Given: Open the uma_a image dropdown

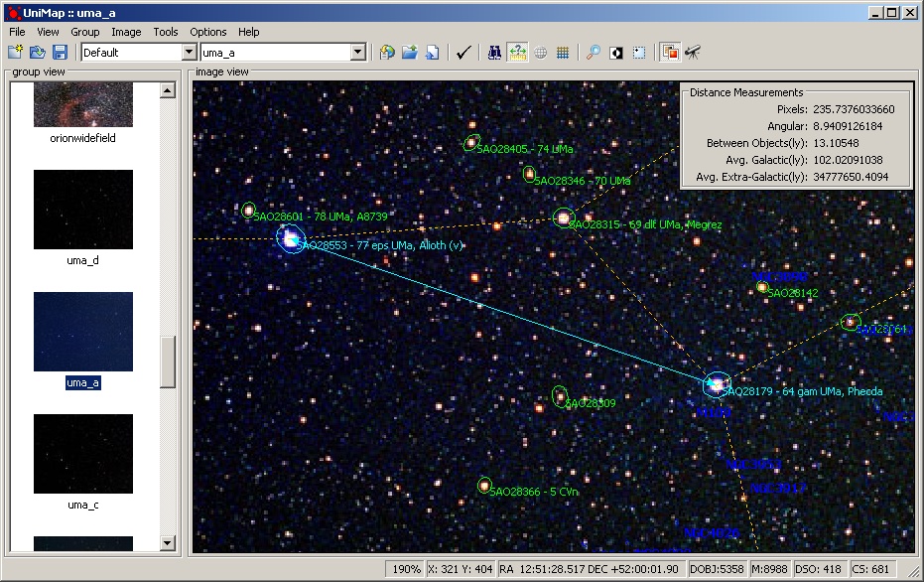Looking at the screenshot, I should tap(357, 53).
